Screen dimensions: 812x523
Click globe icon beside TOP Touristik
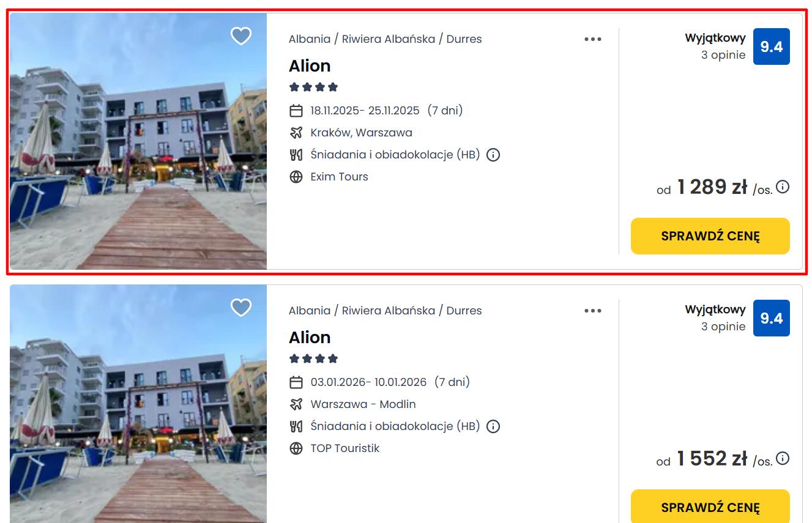click(296, 448)
